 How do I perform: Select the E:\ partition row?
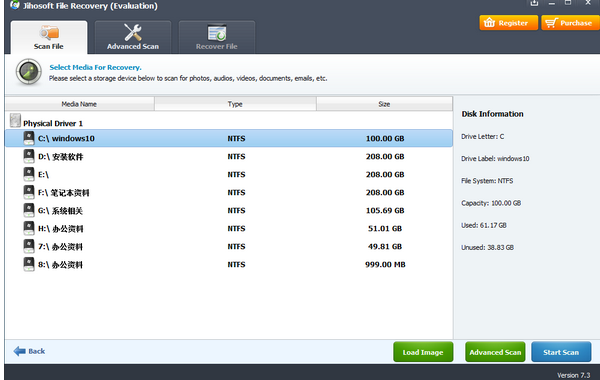point(229,174)
